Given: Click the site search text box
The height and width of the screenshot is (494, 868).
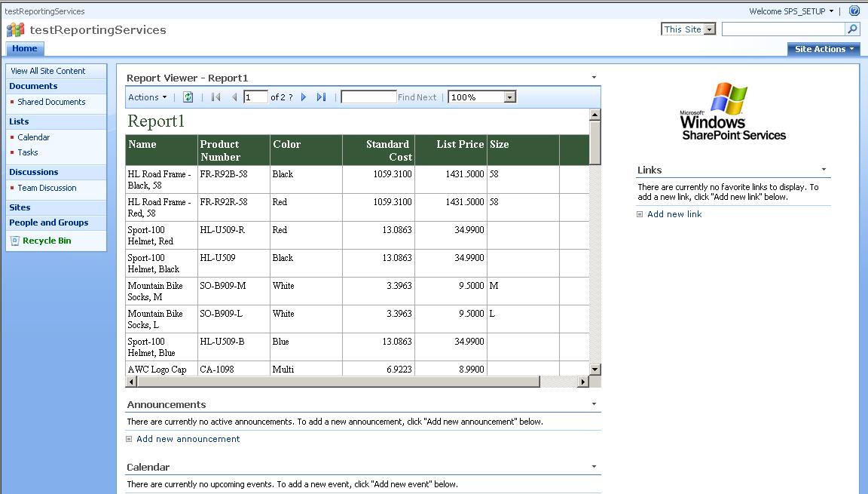Looking at the screenshot, I should point(784,29).
